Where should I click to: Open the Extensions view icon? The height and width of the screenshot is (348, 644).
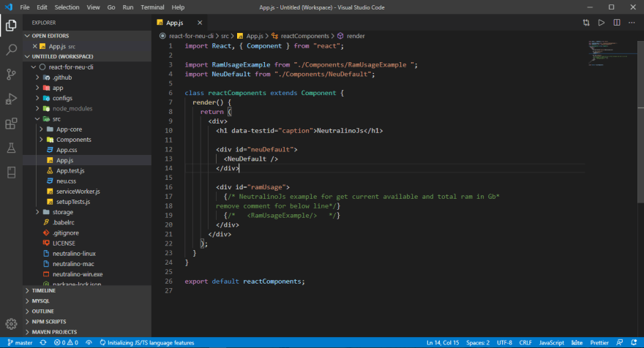(x=11, y=124)
